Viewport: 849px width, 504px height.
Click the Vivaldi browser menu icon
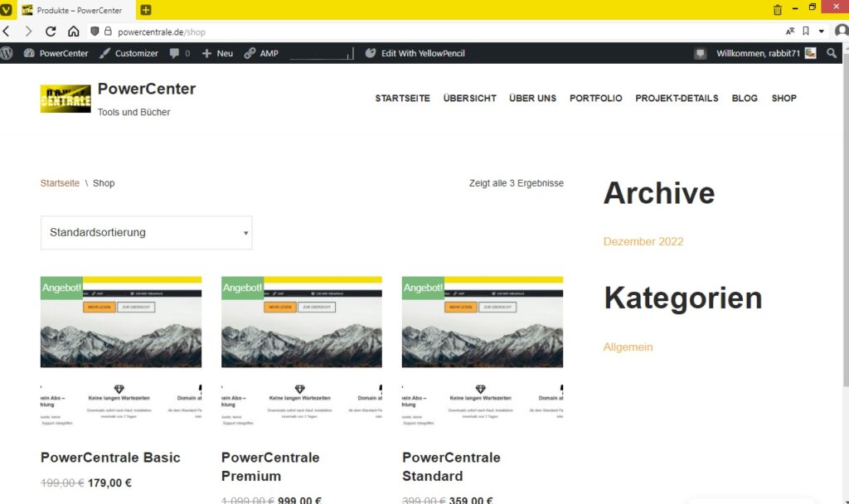6,10
